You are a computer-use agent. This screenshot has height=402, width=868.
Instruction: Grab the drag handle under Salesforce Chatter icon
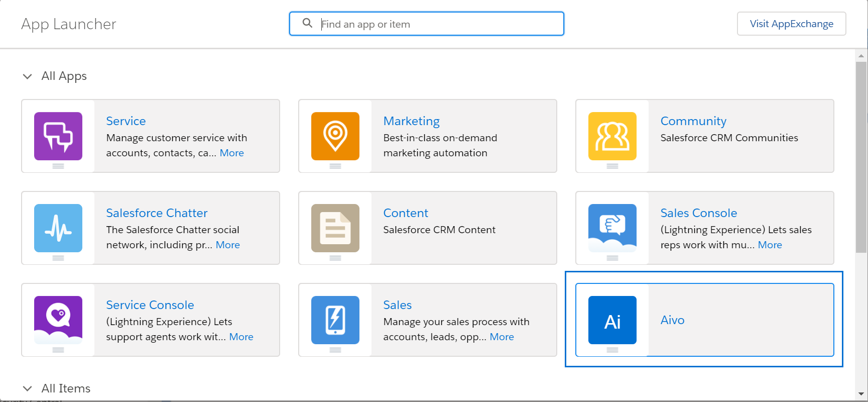point(58,258)
